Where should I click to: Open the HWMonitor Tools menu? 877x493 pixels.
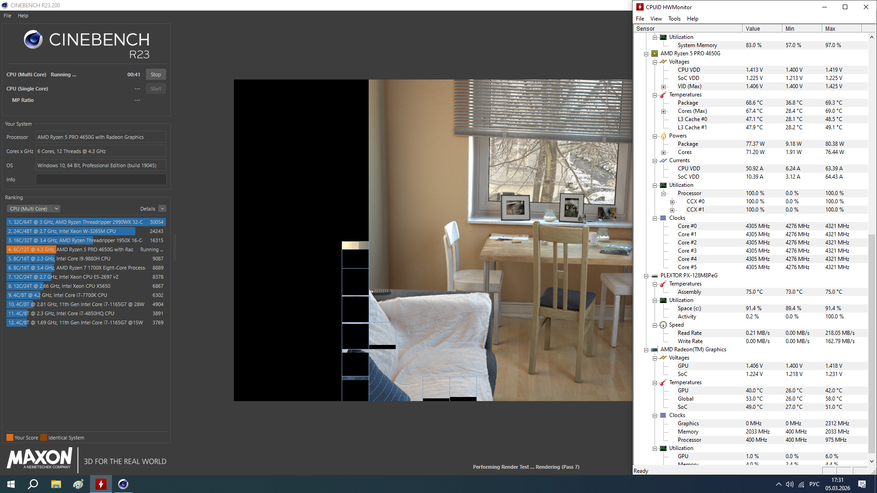click(x=675, y=18)
